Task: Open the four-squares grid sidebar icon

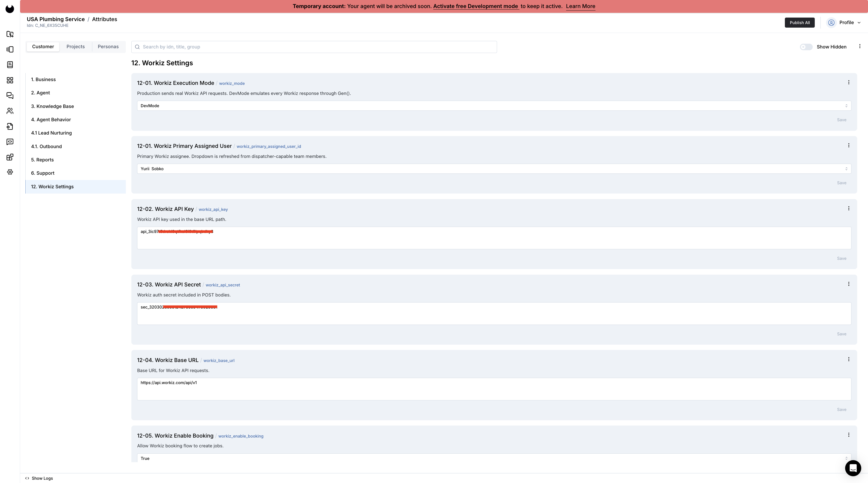Action: (10, 80)
